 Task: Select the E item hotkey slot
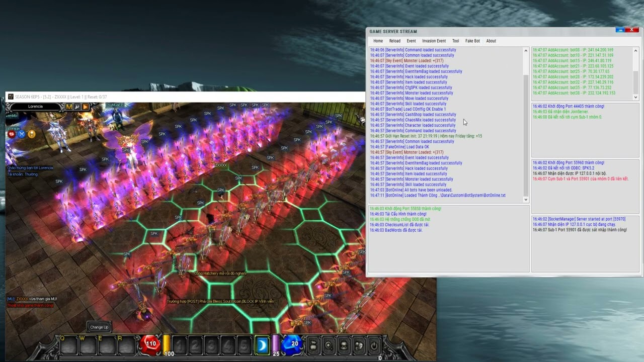tap(107, 345)
